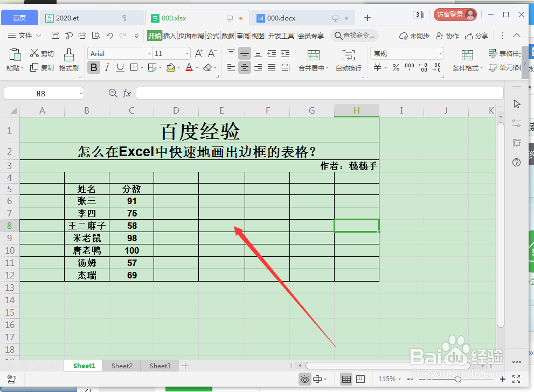Image resolution: width=534 pixels, height=392 pixels.
Task: Switch to the 页面布局 Page Layout tab
Action: click(x=191, y=36)
